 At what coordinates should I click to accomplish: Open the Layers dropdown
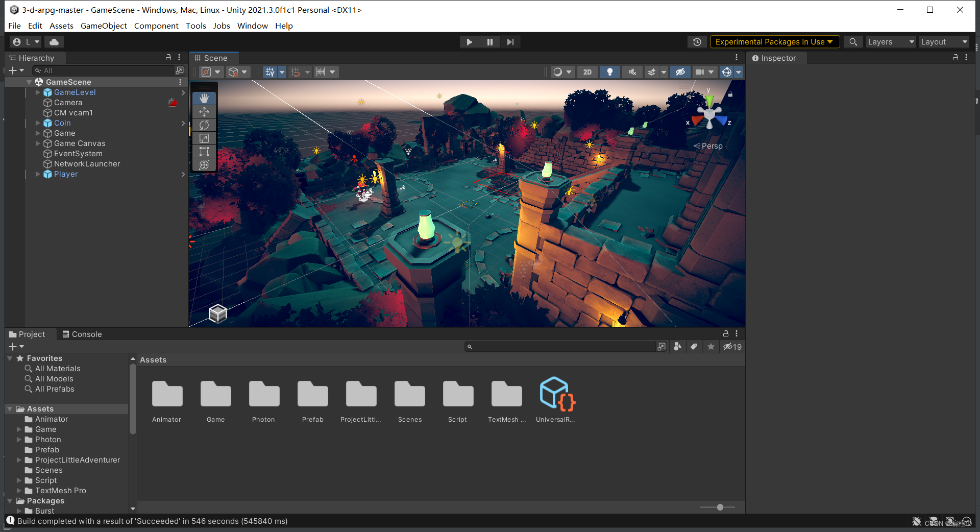point(890,41)
